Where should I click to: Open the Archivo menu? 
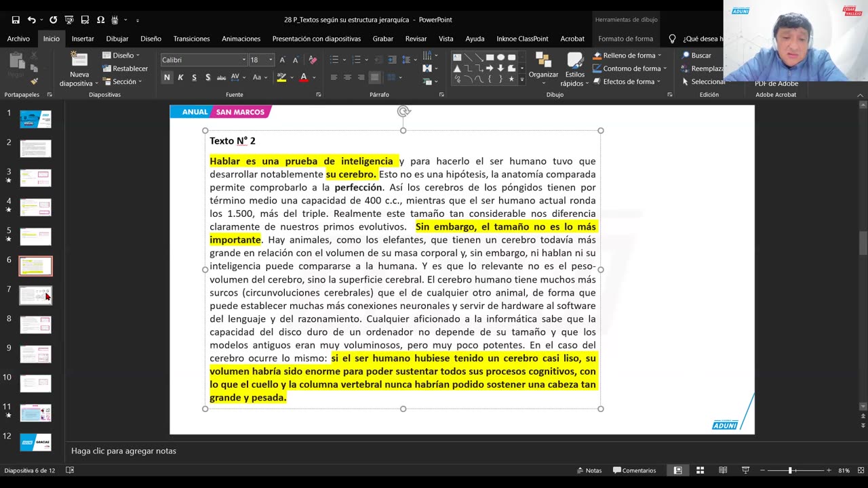pos(18,39)
